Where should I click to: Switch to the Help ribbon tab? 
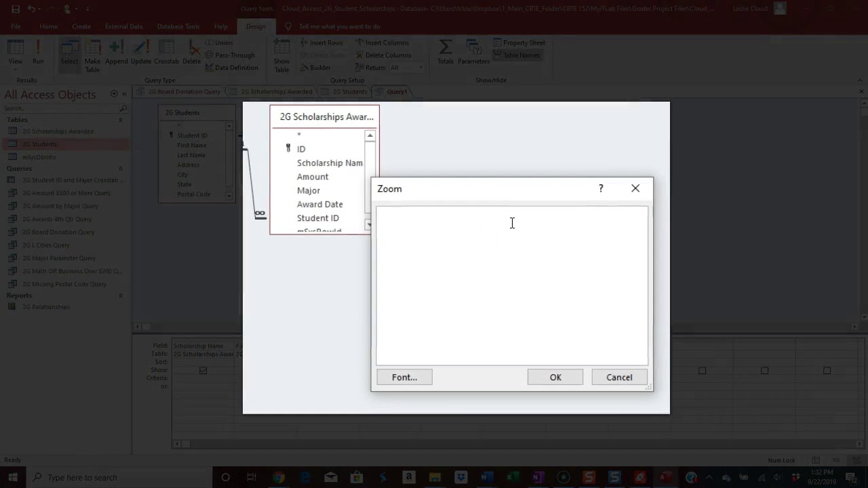[221, 26]
